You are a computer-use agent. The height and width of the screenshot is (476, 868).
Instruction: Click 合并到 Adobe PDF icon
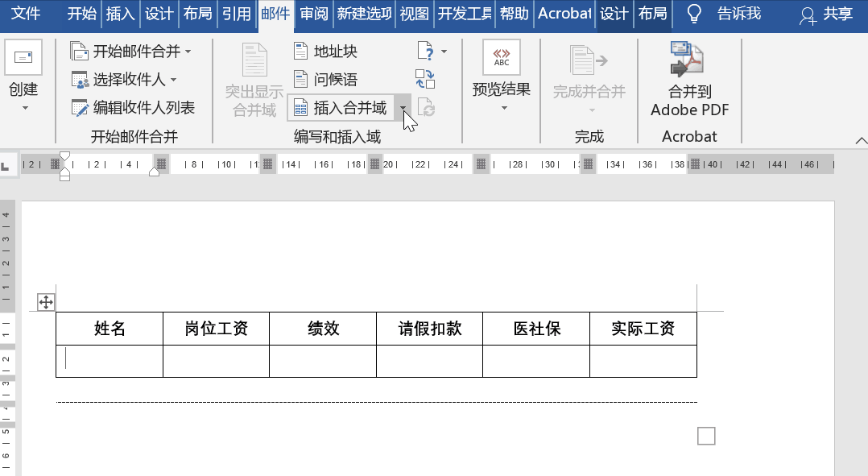[x=686, y=58]
